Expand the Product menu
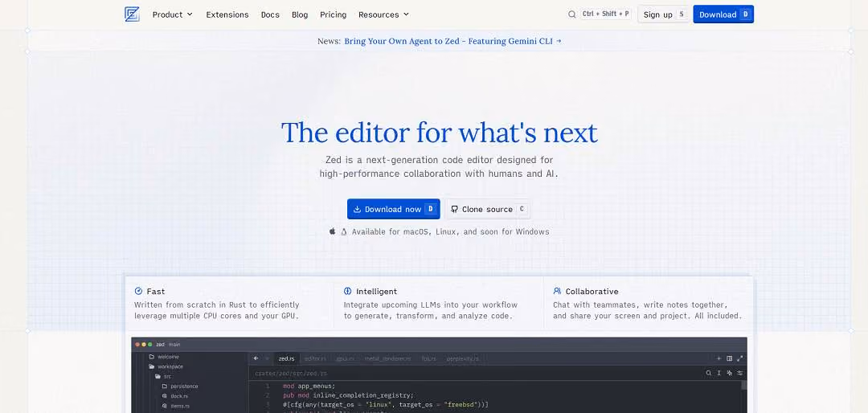This screenshot has width=868, height=413. [x=172, y=14]
